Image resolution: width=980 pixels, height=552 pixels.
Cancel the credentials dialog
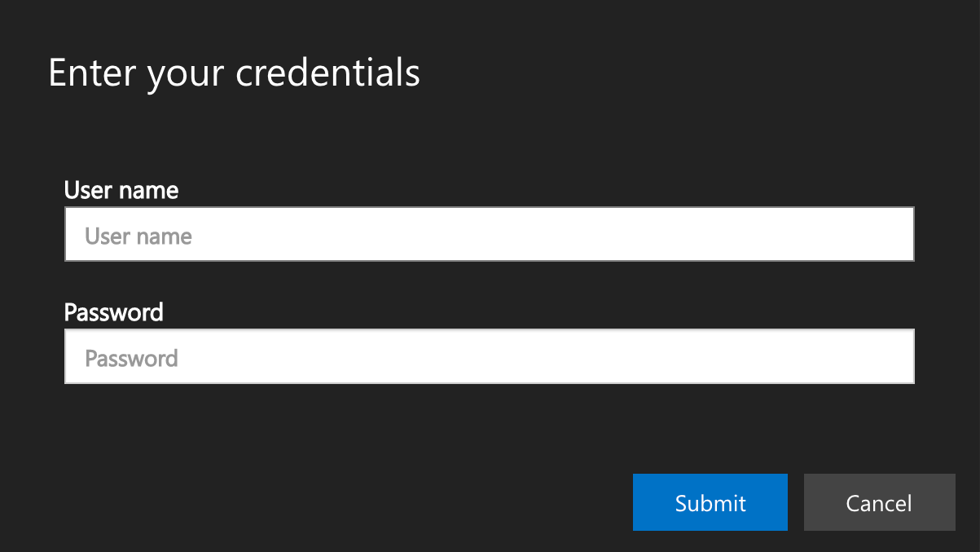[x=879, y=502]
